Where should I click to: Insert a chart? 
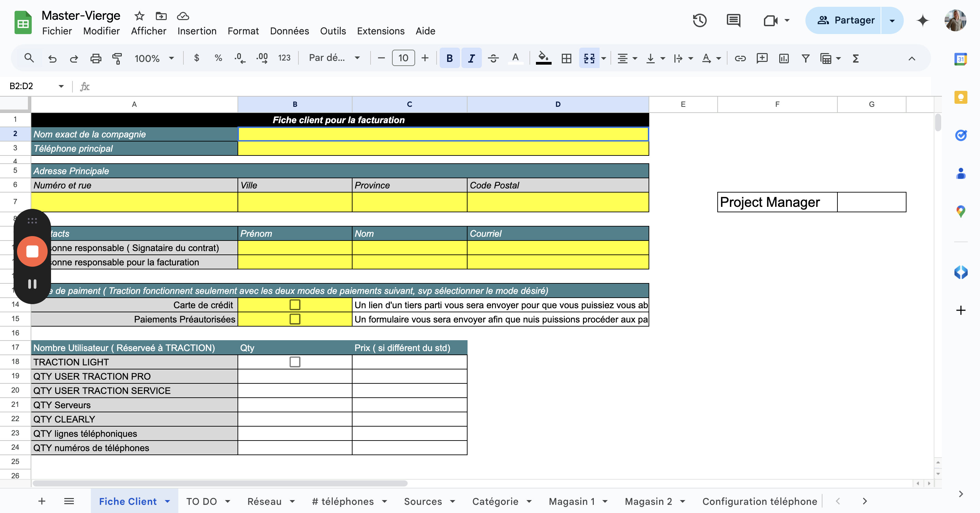click(x=784, y=58)
